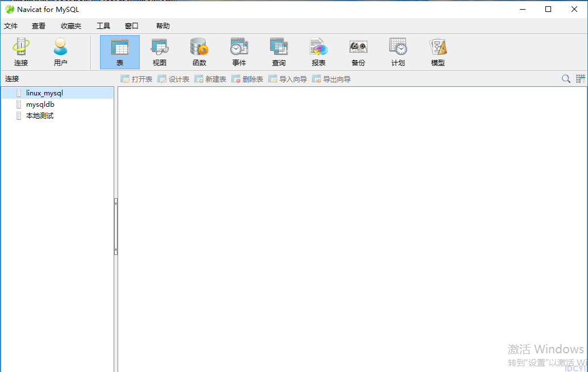Open the 报表 (Report) section
The image size is (588, 372).
pos(318,52)
